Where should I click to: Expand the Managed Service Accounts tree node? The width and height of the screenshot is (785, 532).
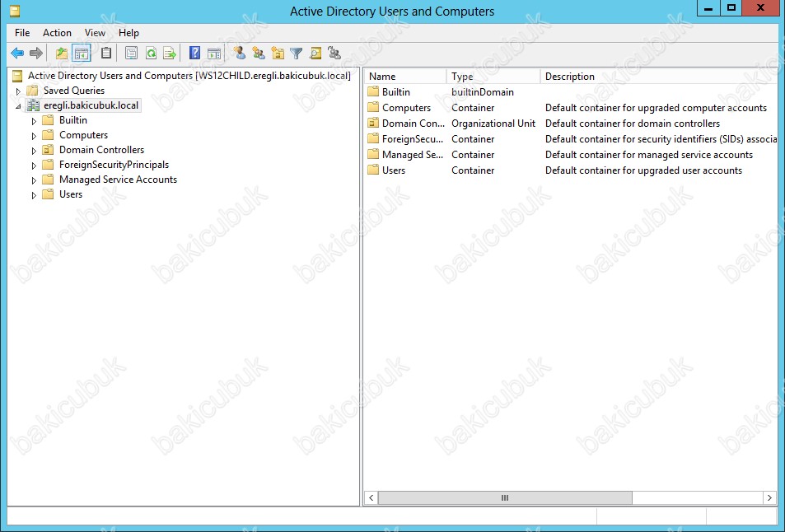pos(34,180)
